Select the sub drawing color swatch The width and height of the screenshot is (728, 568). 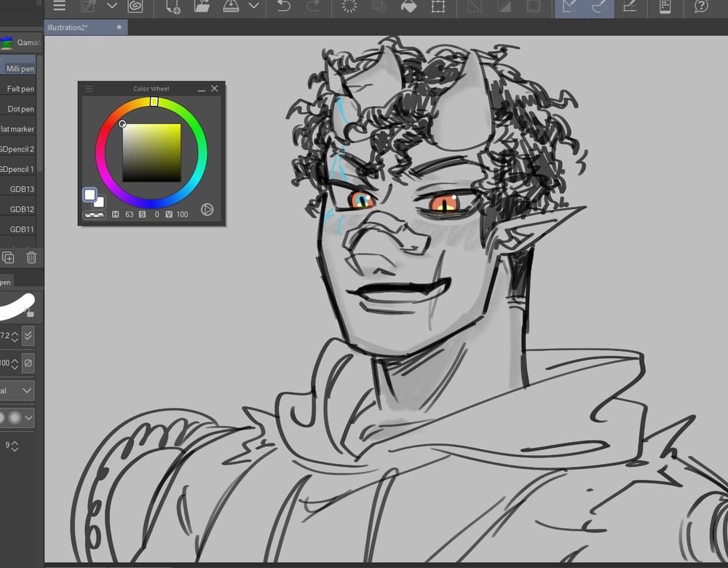pyautogui.click(x=99, y=202)
